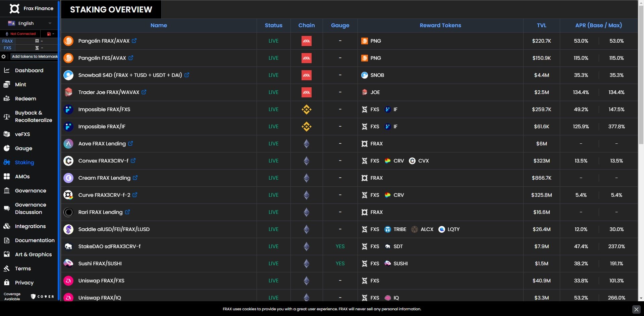Click the Documentation page icon

(7, 240)
